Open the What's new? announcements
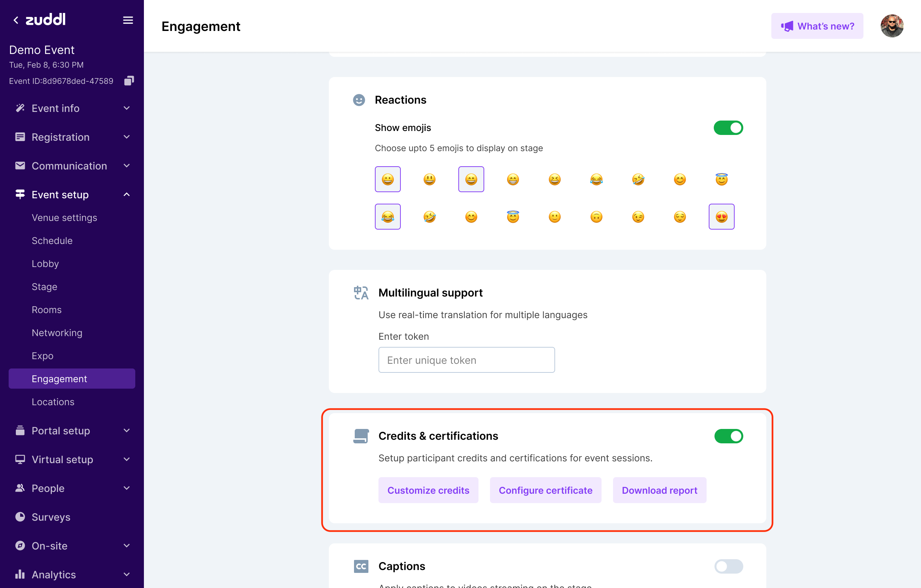This screenshot has height=588, width=921. coord(817,26)
